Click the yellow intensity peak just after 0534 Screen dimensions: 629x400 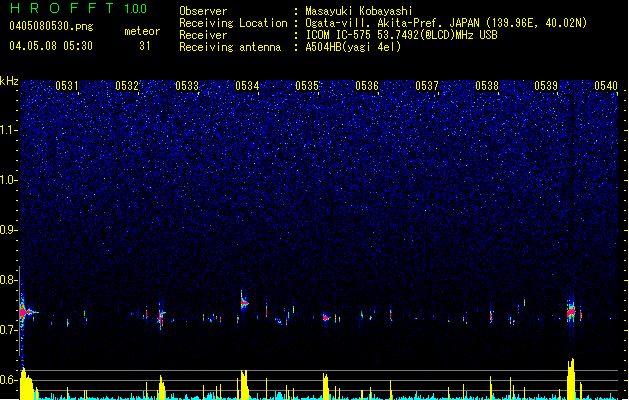244,384
